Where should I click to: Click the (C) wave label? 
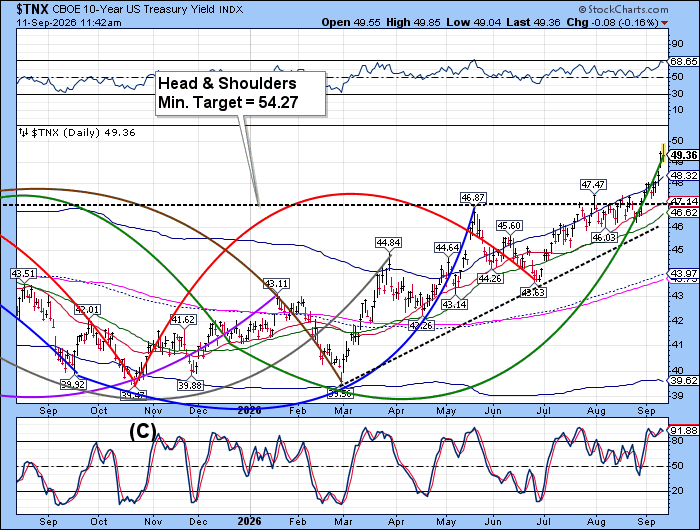pyautogui.click(x=142, y=431)
